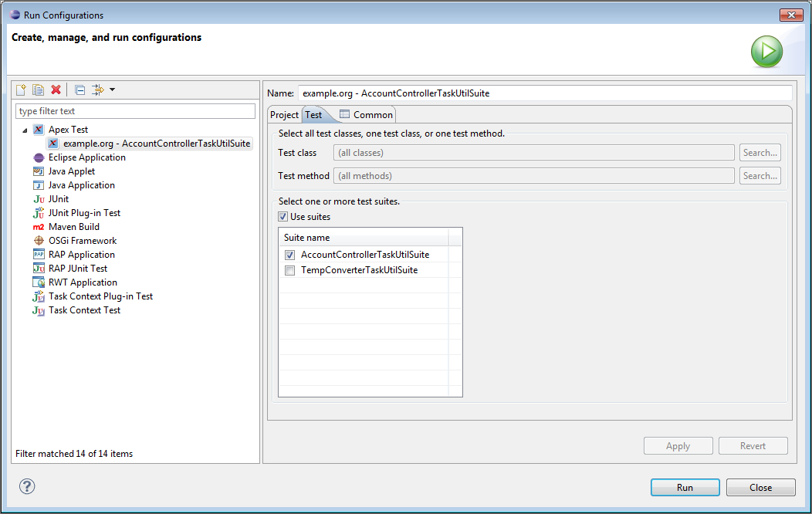Click the Test method field
The image size is (812, 514).
pyautogui.click(x=534, y=175)
